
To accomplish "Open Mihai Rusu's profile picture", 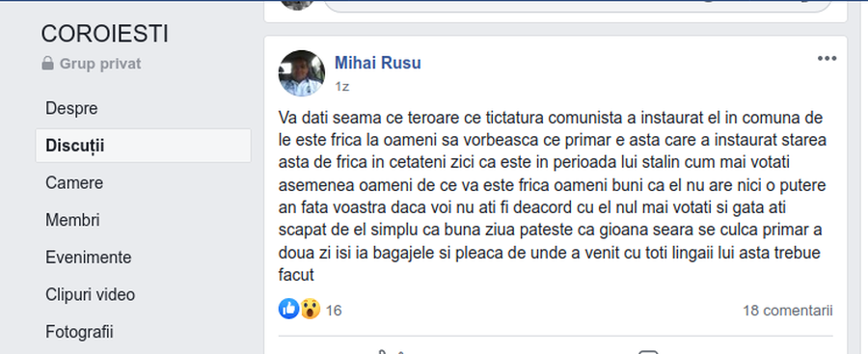I will (302, 73).
